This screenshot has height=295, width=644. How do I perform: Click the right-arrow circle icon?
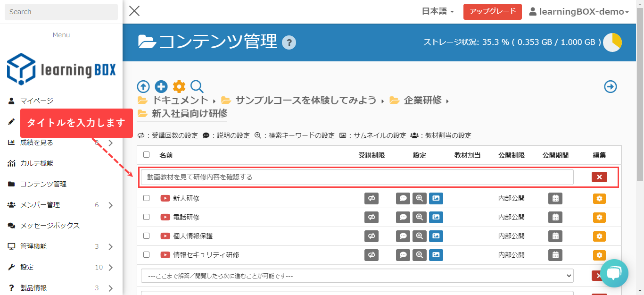(611, 87)
